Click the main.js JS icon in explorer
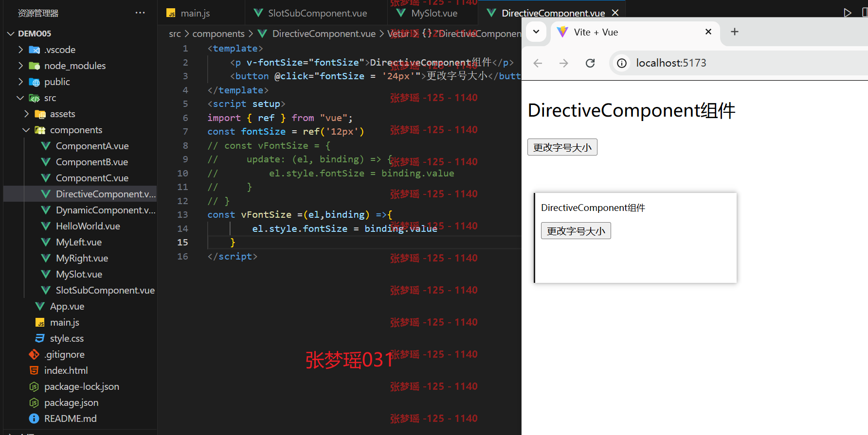The image size is (868, 435). [40, 323]
